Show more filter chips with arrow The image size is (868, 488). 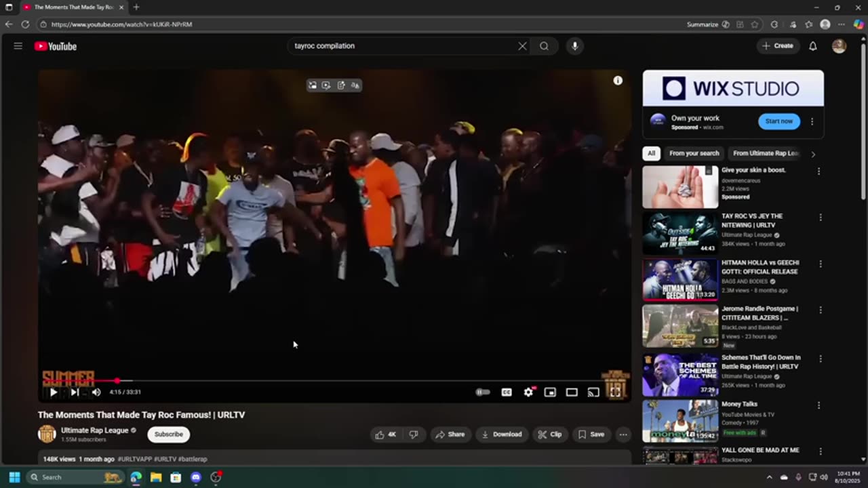[x=813, y=154]
